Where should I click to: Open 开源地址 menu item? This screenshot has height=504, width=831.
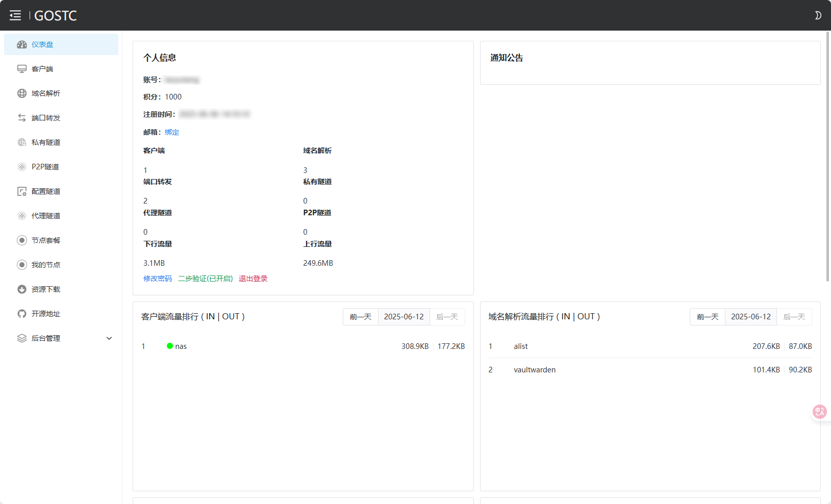click(61, 314)
